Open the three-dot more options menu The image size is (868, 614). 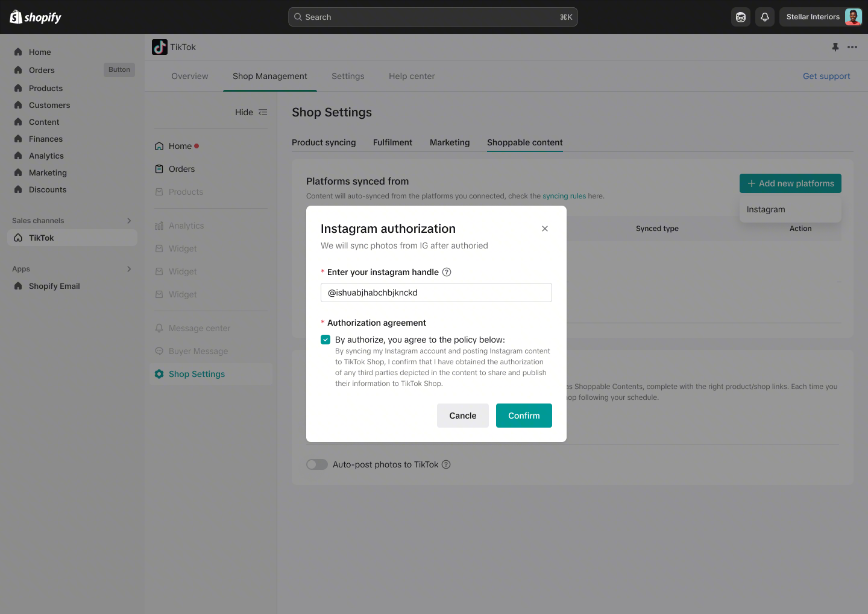(852, 47)
